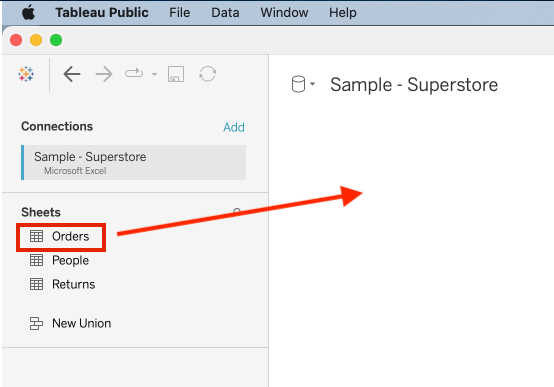Select the Orders sheet

point(70,236)
